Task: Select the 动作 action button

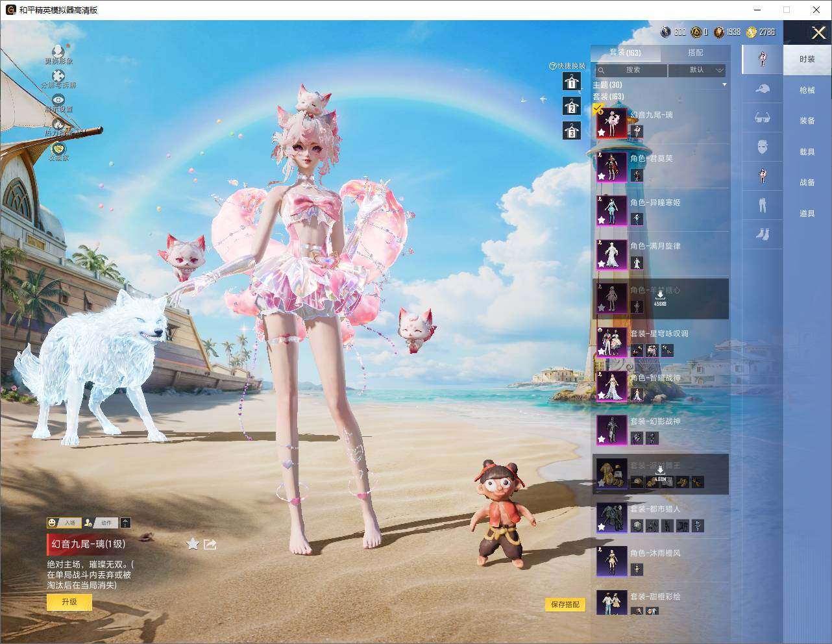Action: pos(100,523)
